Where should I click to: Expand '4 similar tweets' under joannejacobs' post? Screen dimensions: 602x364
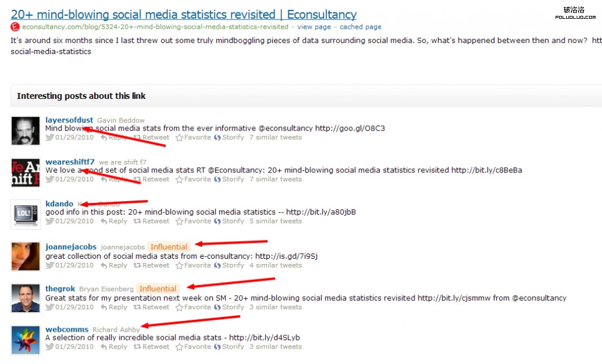point(275,265)
